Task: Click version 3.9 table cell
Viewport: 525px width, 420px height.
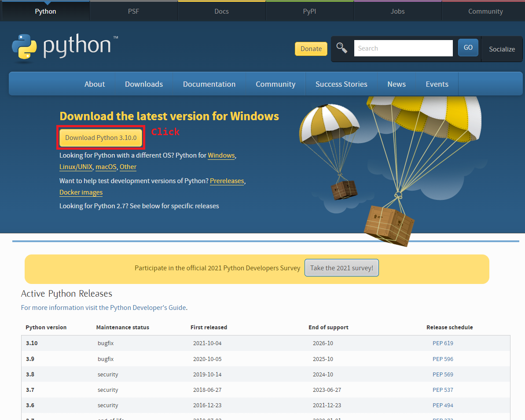Action: tap(30, 359)
